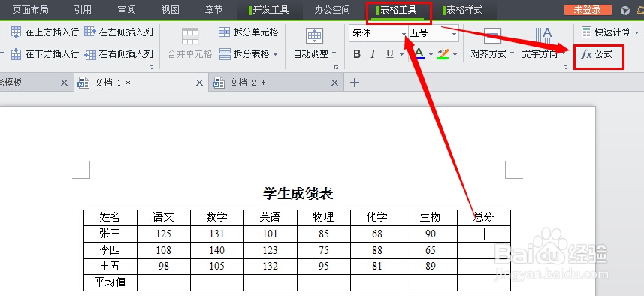
Task: Click skin icon next to 未登录
Action: pyautogui.click(x=625, y=11)
